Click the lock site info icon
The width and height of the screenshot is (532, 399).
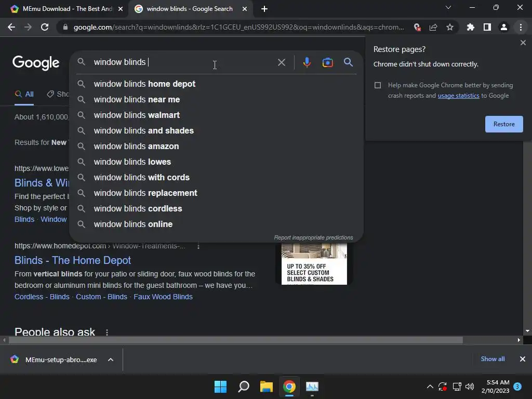[x=65, y=27]
